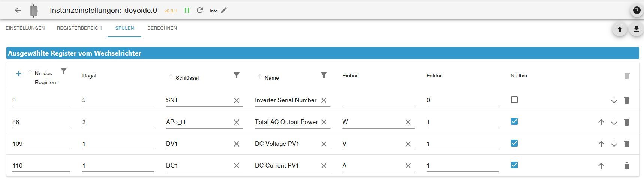Click the pencil edit icon

click(224, 11)
